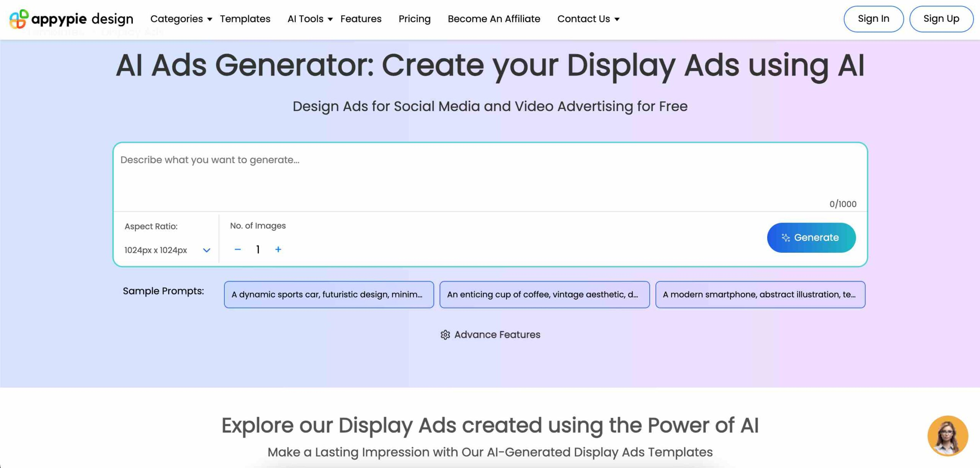Click the plus stepper to increase image count
Image resolution: width=980 pixels, height=468 pixels.
278,249
